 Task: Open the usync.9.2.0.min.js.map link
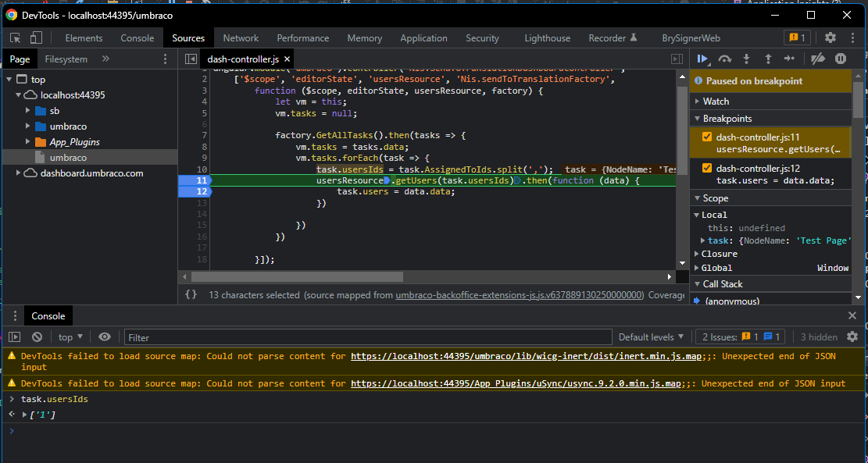tap(516, 383)
